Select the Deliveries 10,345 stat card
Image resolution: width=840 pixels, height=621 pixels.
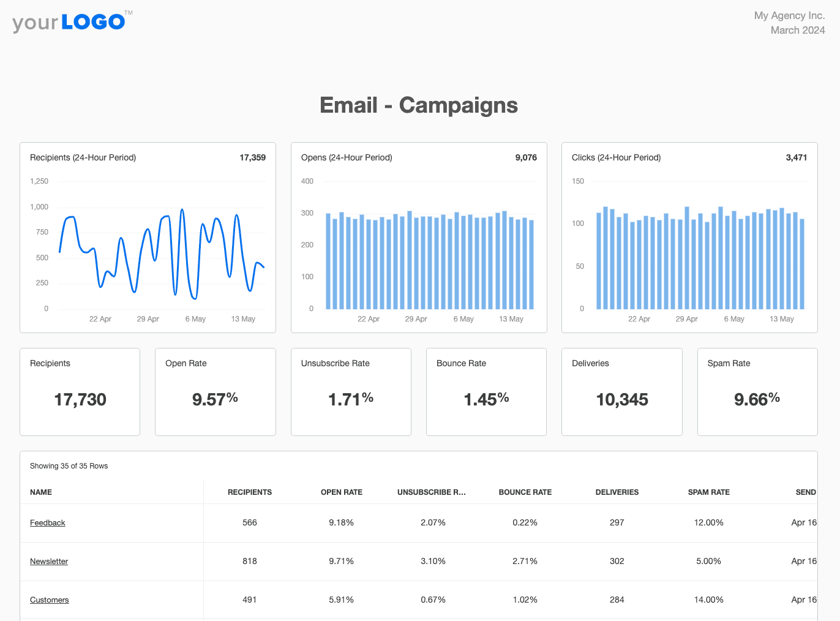pyautogui.click(x=621, y=392)
